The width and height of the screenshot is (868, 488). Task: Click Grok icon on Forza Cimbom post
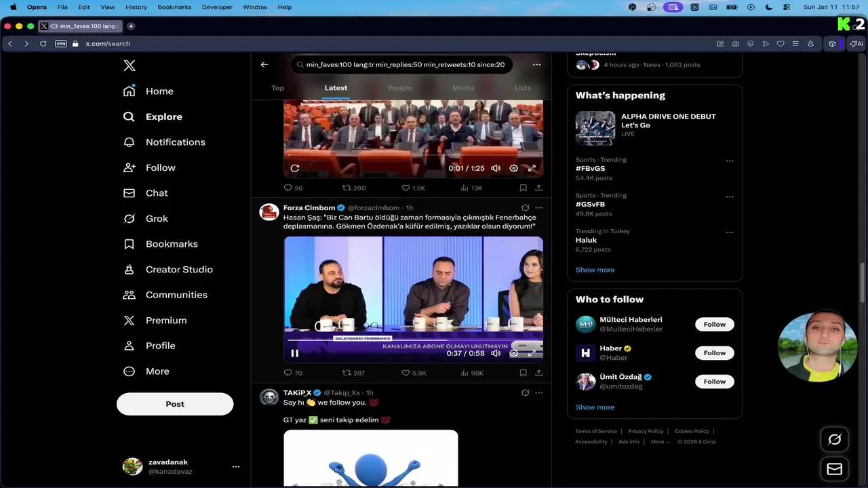click(x=525, y=208)
